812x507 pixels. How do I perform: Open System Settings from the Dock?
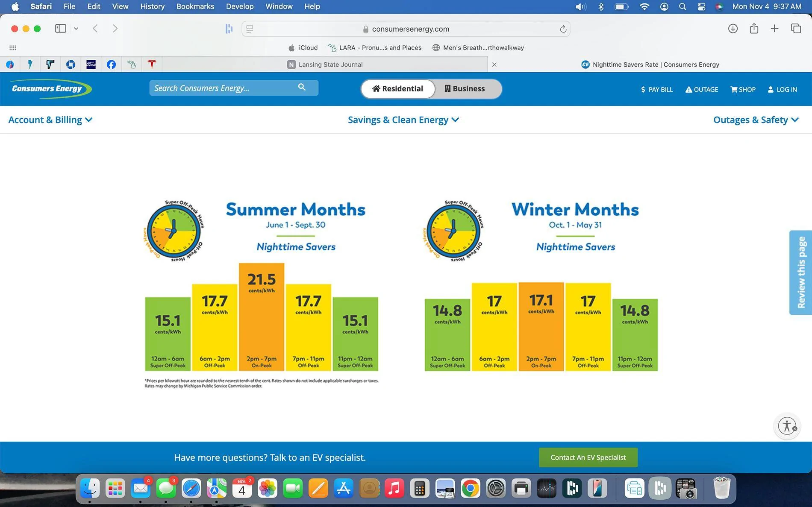tap(496, 488)
